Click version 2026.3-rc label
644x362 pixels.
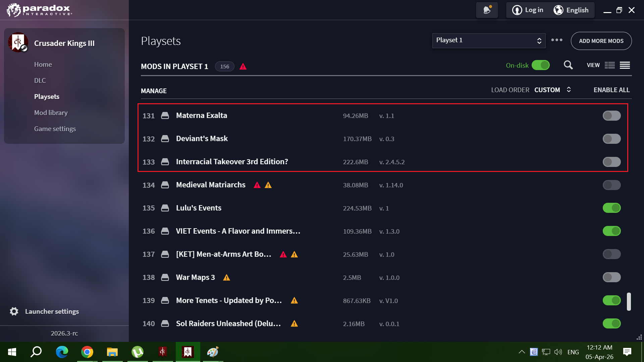click(64, 333)
